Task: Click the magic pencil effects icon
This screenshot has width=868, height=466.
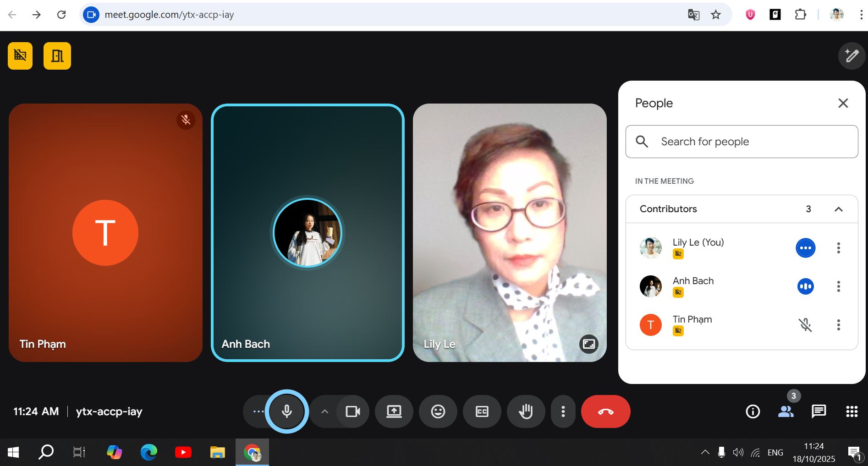Action: point(852,56)
